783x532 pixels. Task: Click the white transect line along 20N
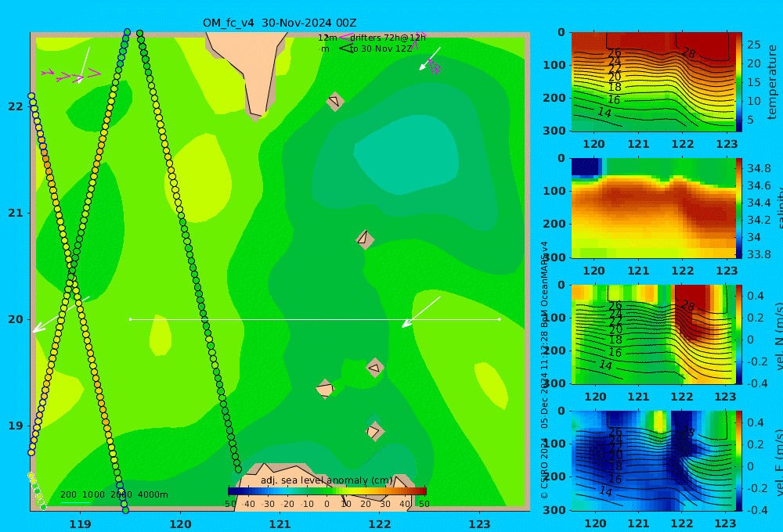click(315, 319)
